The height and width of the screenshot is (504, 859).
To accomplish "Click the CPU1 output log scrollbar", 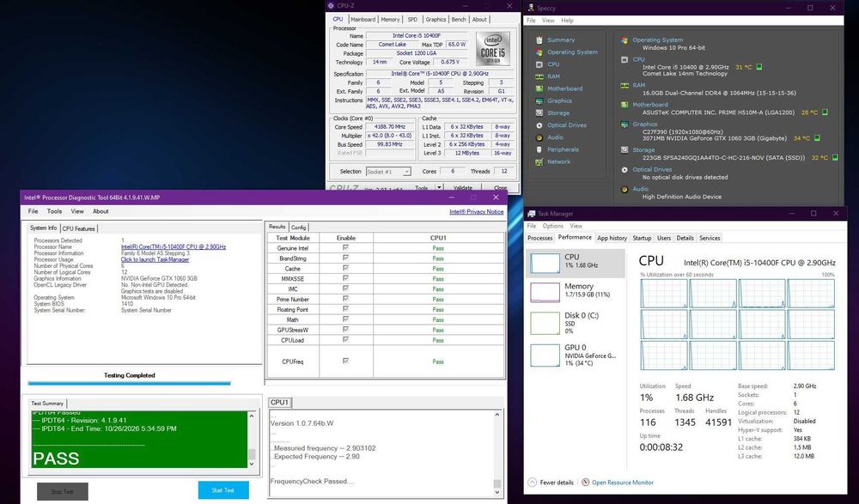I will point(497,453).
